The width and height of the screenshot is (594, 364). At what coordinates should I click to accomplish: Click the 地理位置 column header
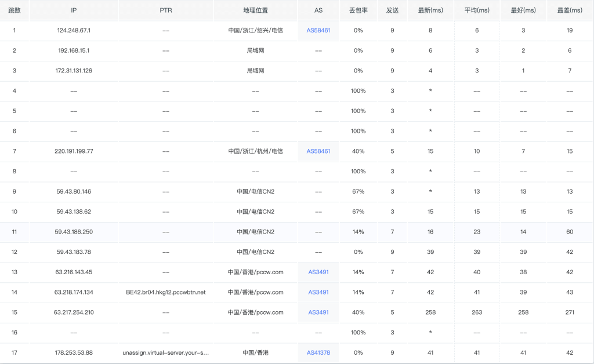255,10
